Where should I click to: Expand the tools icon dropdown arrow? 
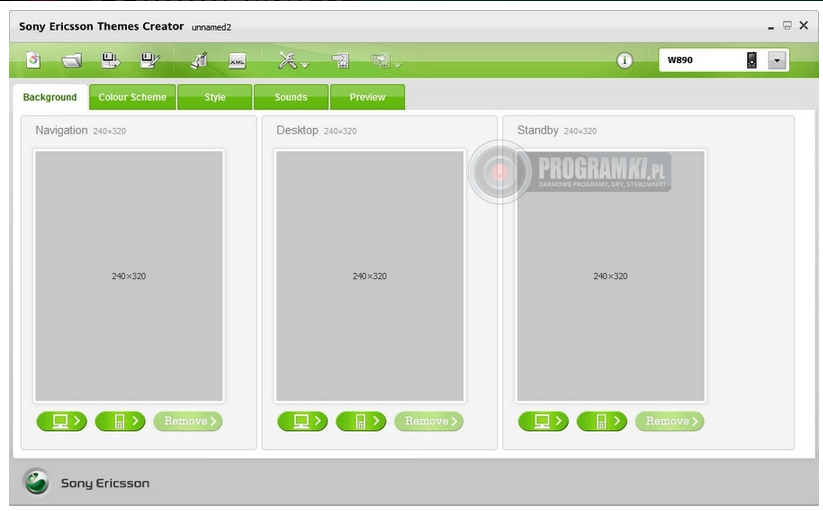304,66
